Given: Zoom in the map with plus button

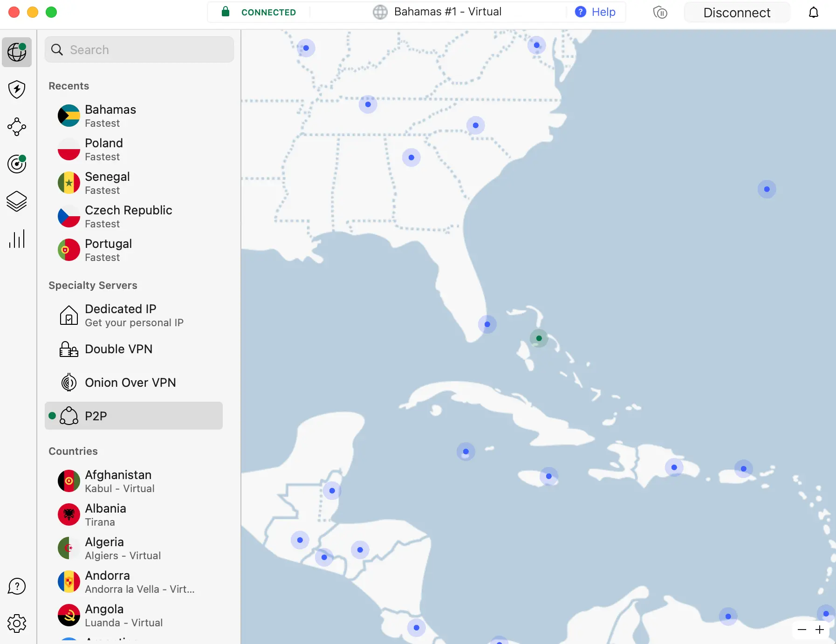Looking at the screenshot, I should (x=820, y=630).
